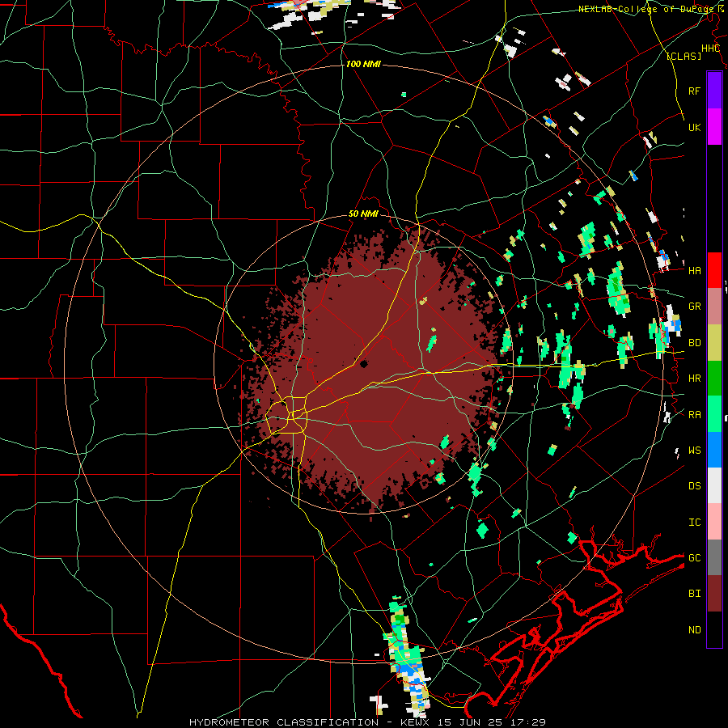This screenshot has height=728, width=728.
Task: Click the "HYDROMETEOR CLASSIFICATION" caption at bottom
Action: pos(284,722)
